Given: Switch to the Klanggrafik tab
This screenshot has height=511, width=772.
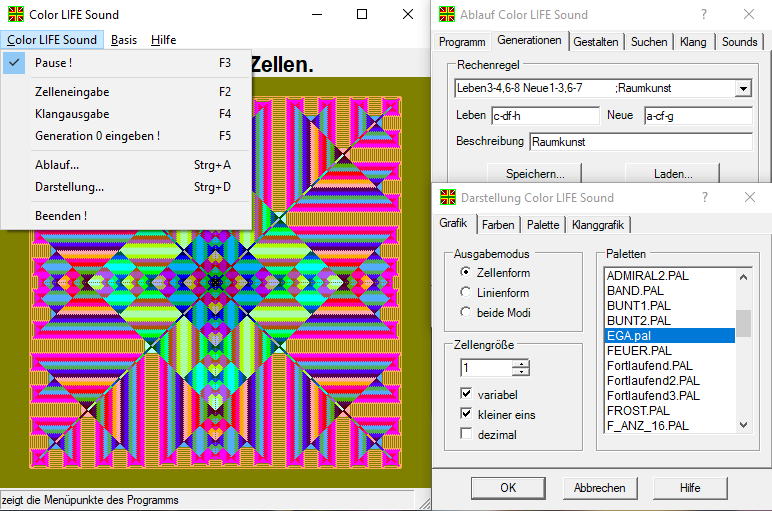Looking at the screenshot, I should click(x=598, y=225).
